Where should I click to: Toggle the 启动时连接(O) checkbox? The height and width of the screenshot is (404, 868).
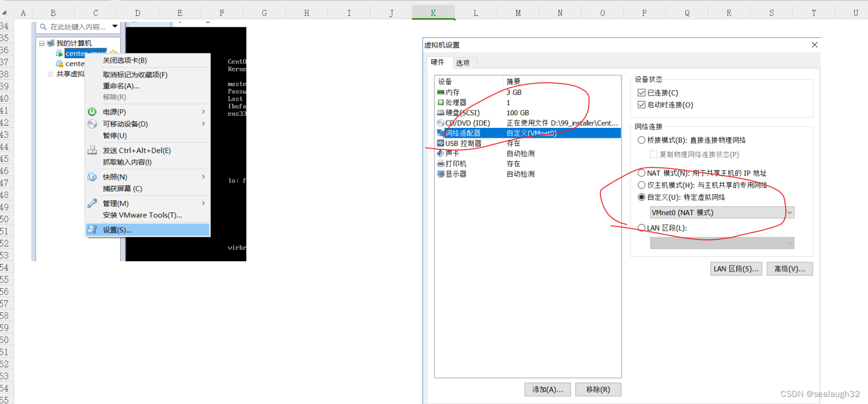(x=641, y=105)
